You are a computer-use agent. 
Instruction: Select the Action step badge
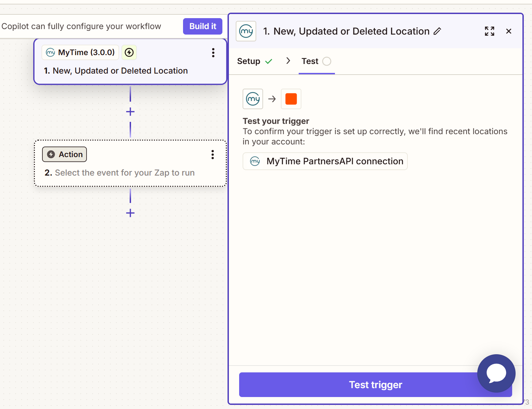pos(64,154)
